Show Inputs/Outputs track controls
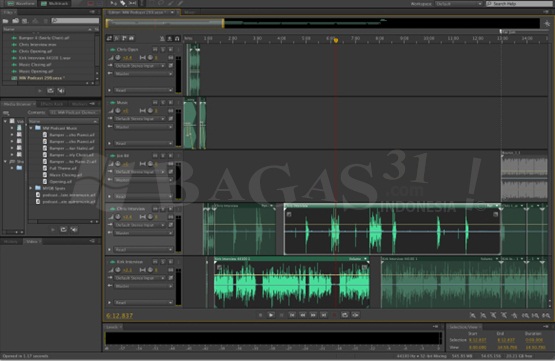Screen dimensions: 555x361 [109, 38]
